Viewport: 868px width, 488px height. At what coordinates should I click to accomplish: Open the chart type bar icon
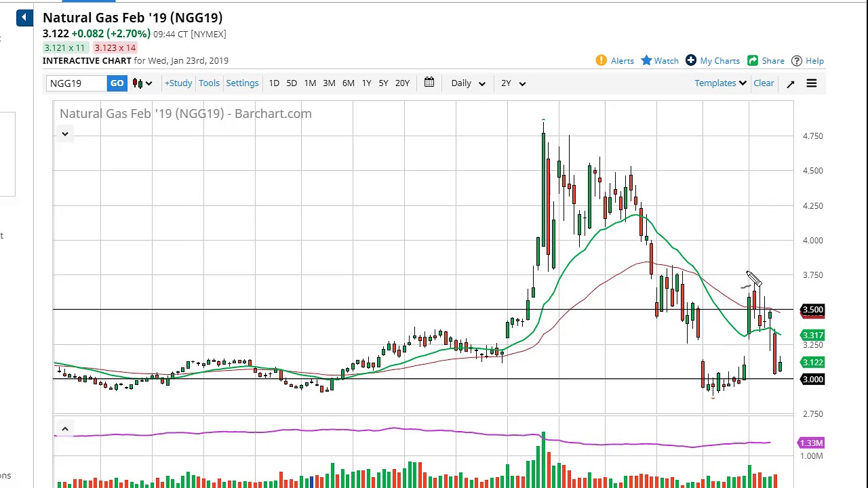[x=142, y=83]
